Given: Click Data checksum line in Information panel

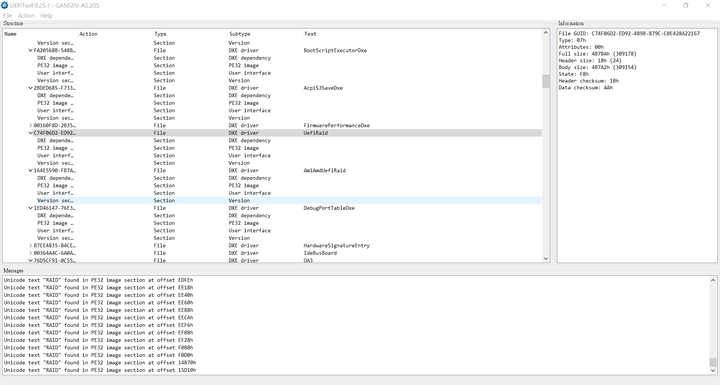Looking at the screenshot, I should [x=585, y=88].
